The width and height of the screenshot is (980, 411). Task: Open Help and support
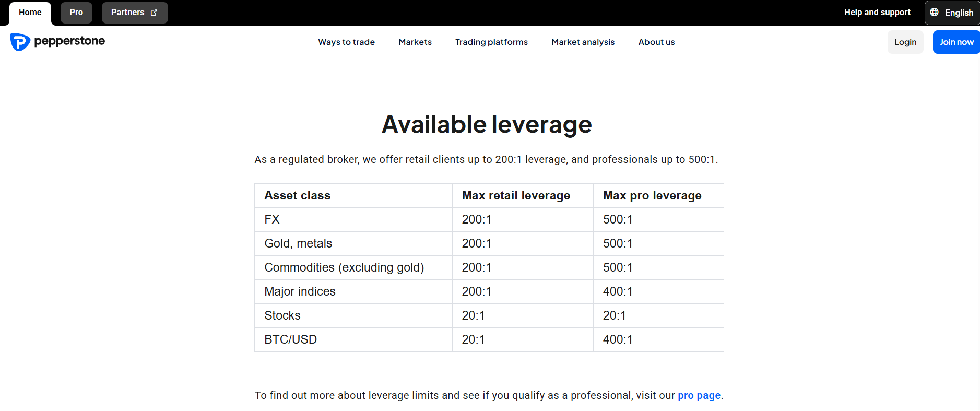(x=877, y=13)
